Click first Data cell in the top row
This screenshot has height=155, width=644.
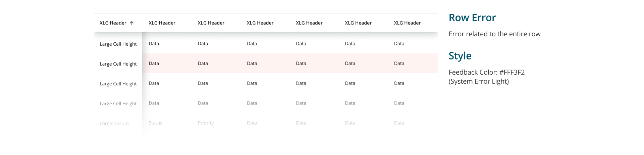[154, 44]
